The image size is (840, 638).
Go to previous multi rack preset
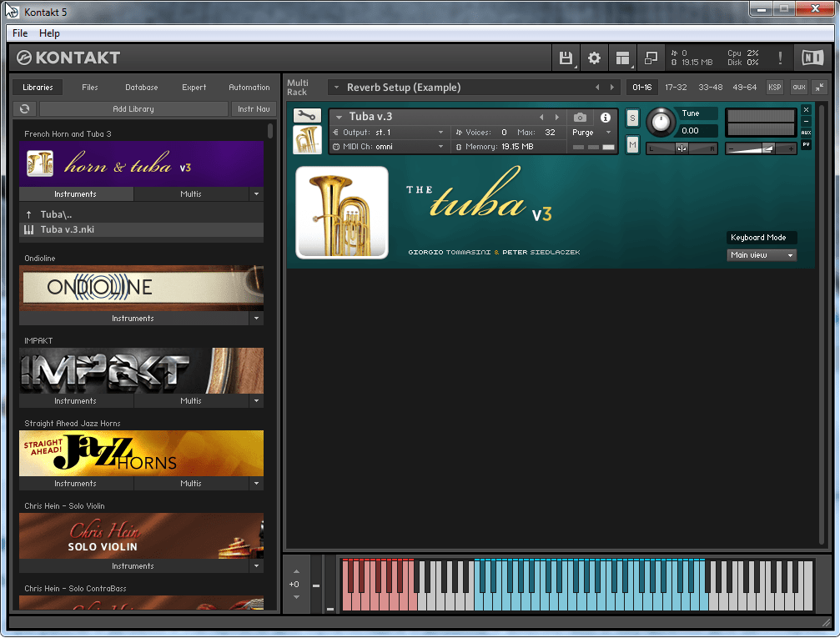[x=597, y=88]
